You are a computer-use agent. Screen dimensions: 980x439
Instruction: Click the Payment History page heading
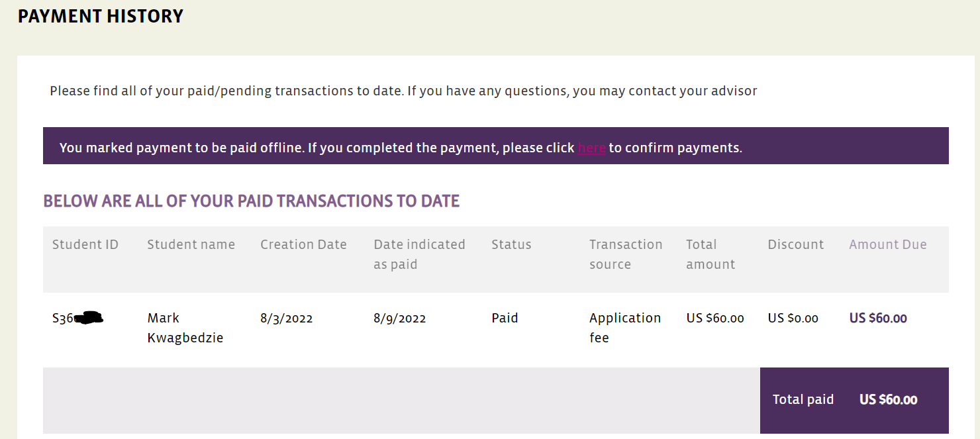[101, 17]
